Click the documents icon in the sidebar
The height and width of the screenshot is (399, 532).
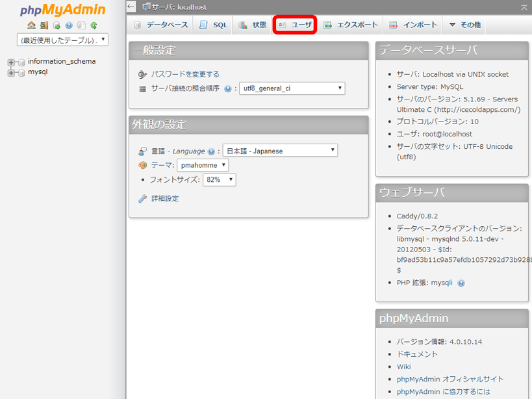pos(81,25)
